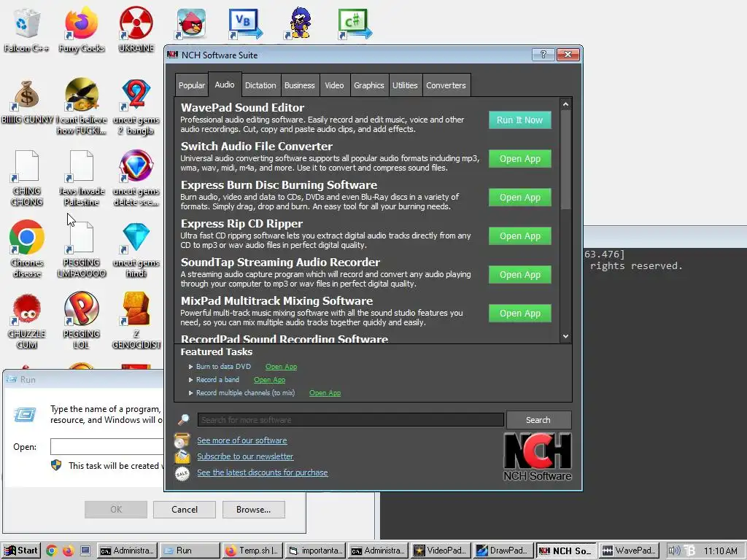Viewport: 747px width, 560px height.
Task: Open App for Switch Audio File Converter
Action: [519, 158]
